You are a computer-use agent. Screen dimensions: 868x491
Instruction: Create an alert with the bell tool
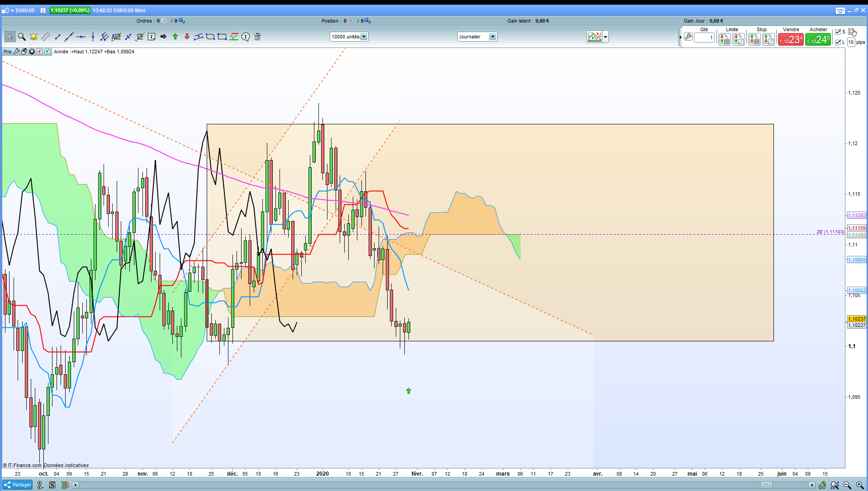coord(33,37)
